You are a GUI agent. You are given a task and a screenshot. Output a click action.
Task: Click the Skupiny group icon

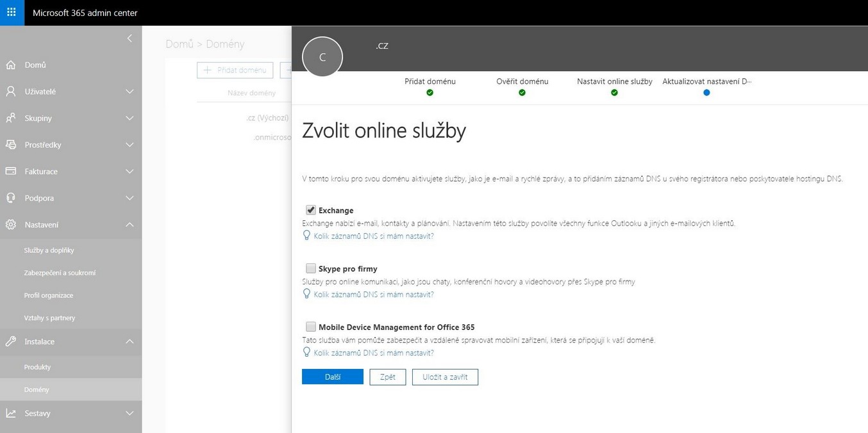[x=11, y=118]
